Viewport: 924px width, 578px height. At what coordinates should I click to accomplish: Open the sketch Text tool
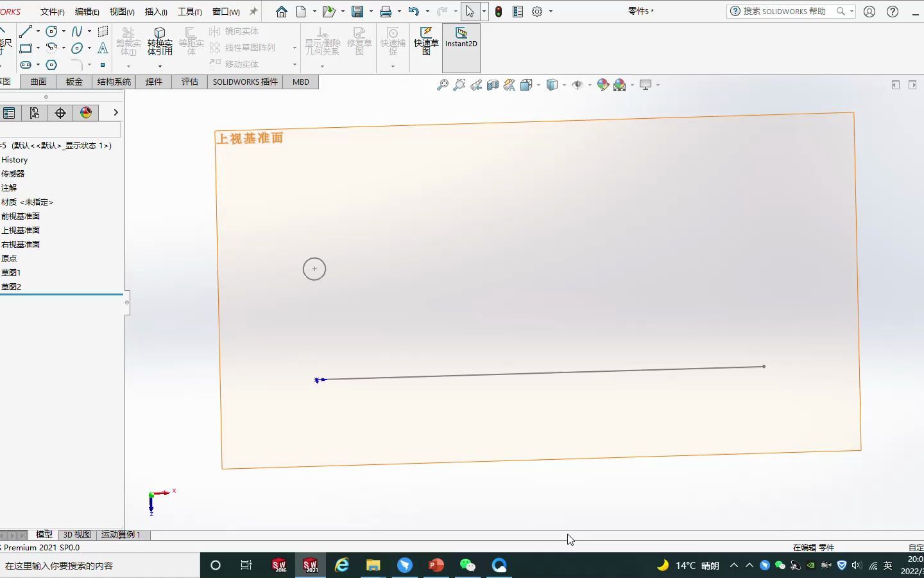coord(103,49)
